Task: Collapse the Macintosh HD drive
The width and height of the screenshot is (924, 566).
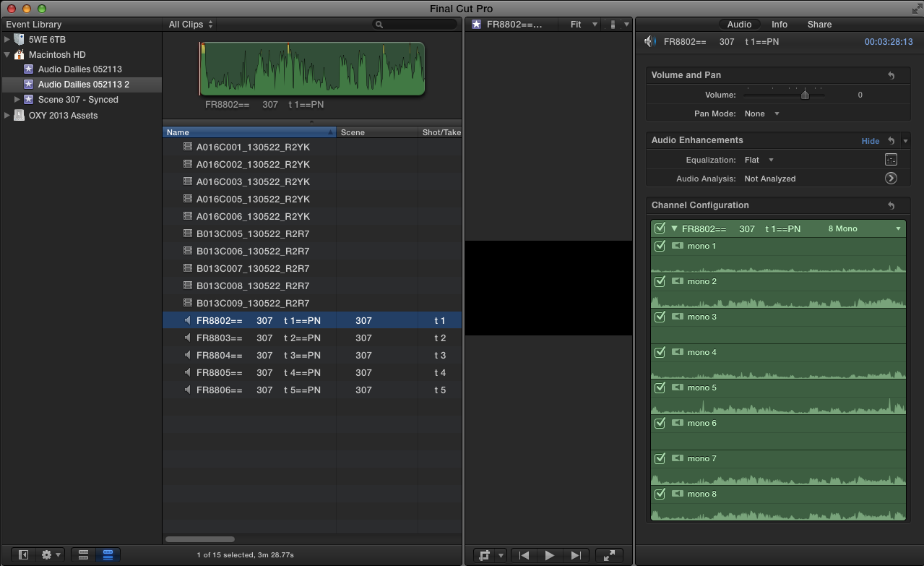Action: click(x=7, y=54)
